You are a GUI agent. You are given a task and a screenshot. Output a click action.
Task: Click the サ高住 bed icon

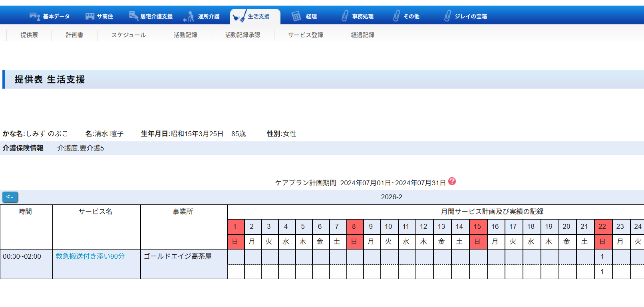point(90,16)
